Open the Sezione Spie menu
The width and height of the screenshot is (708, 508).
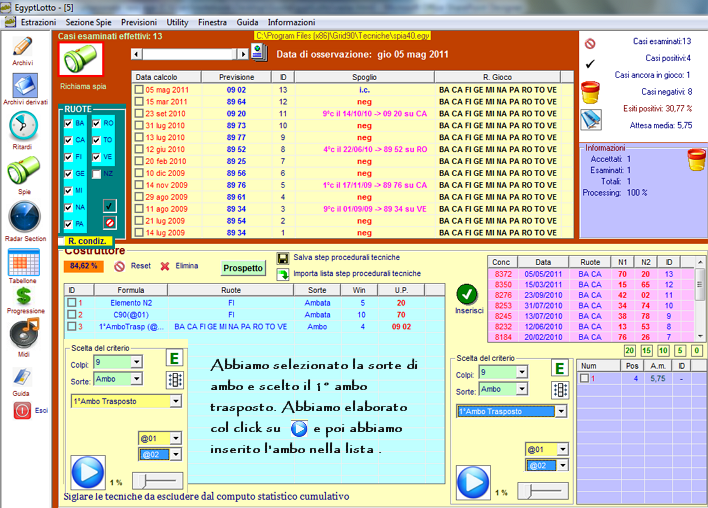(88, 22)
